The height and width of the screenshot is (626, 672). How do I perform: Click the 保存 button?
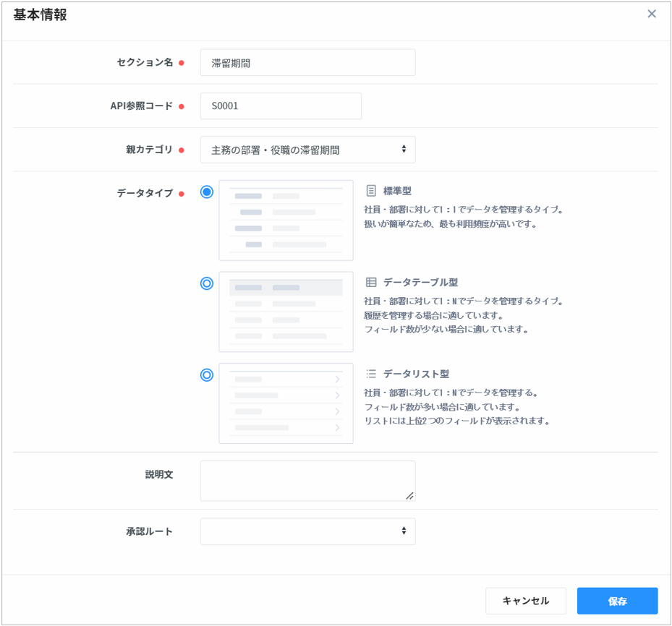click(617, 601)
